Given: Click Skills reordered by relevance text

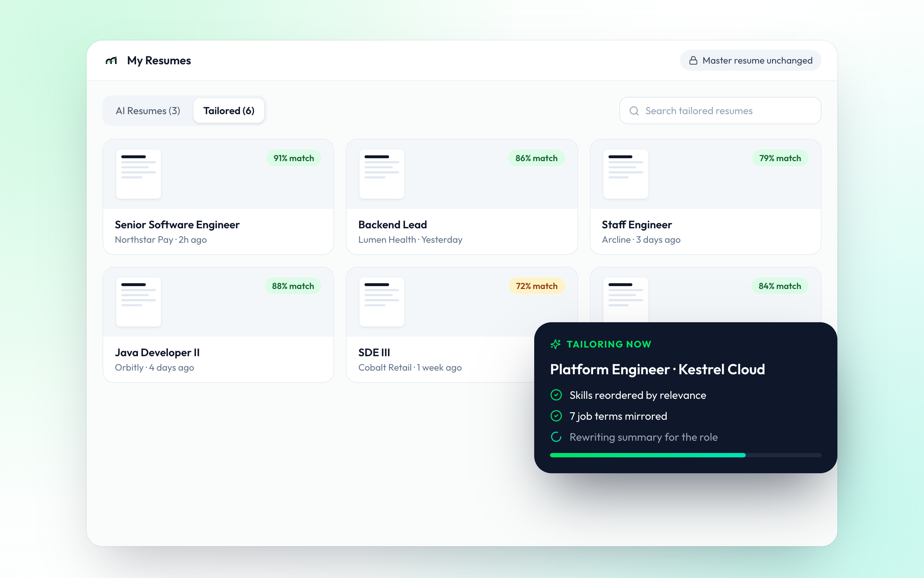Looking at the screenshot, I should [x=638, y=395].
